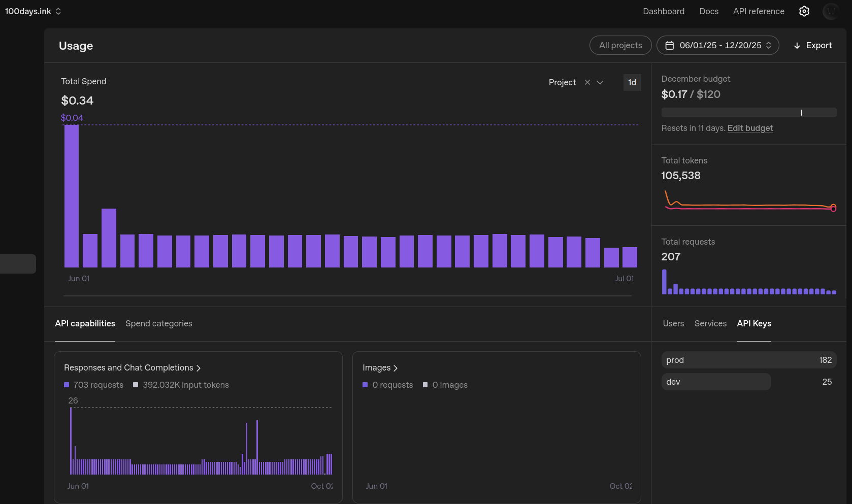
Task: Click the calendar icon in the date range picker
Action: 670,45
